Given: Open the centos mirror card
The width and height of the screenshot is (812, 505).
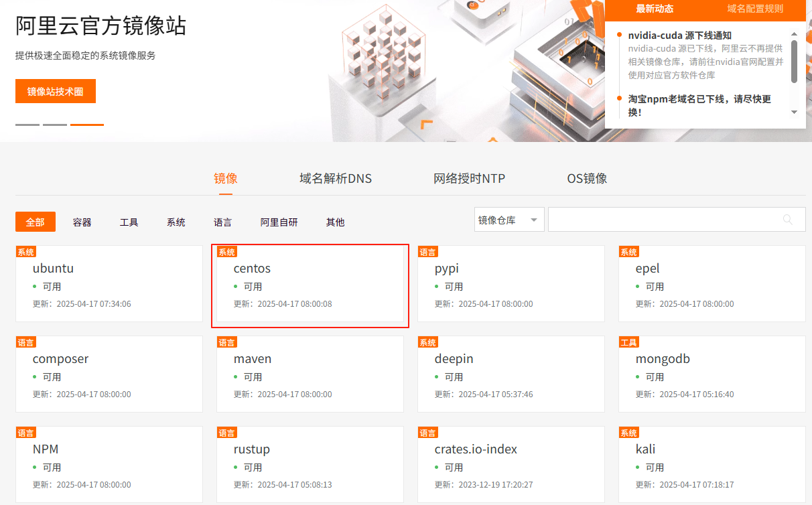Looking at the screenshot, I should (x=310, y=283).
